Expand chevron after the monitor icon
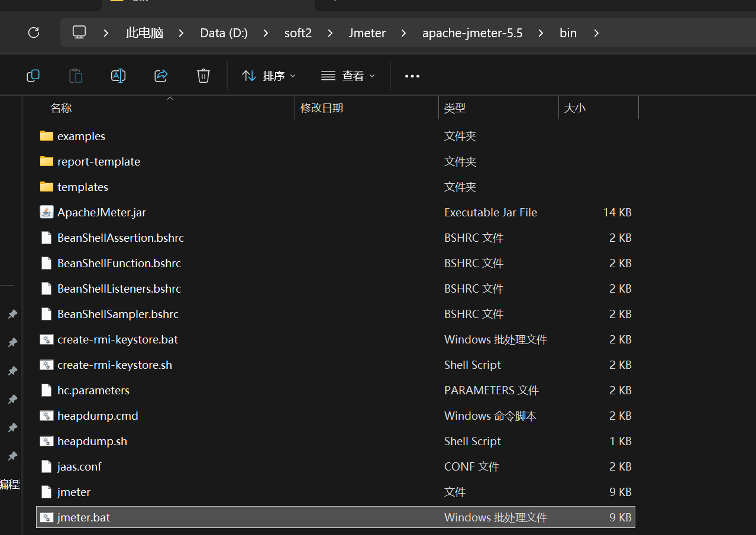756x535 pixels. (x=106, y=33)
